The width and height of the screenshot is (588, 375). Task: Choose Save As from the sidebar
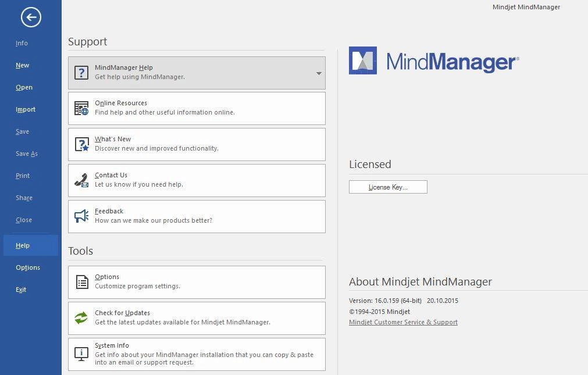point(27,153)
